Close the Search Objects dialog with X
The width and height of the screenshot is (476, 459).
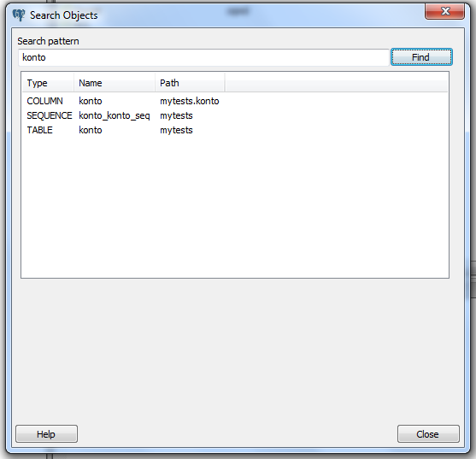pos(444,11)
